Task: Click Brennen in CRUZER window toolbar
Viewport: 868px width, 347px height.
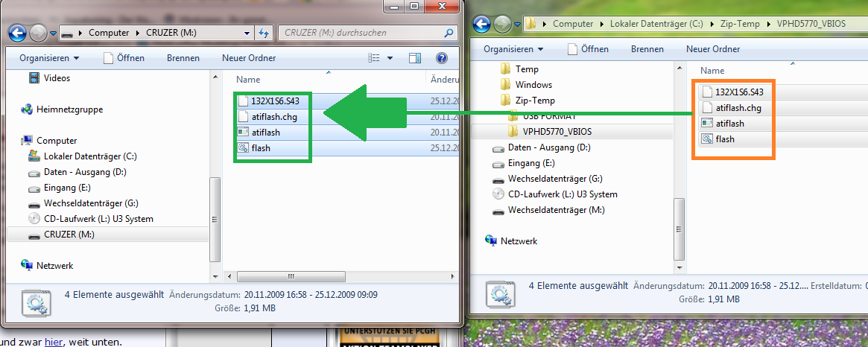Action: click(183, 58)
